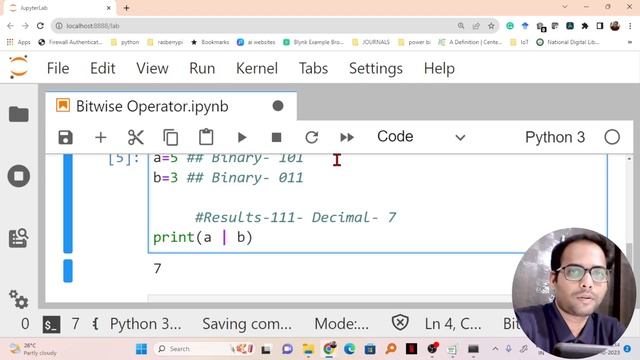The height and width of the screenshot is (360, 640).
Task: Click the kernel status circle indicator
Action: (x=612, y=137)
